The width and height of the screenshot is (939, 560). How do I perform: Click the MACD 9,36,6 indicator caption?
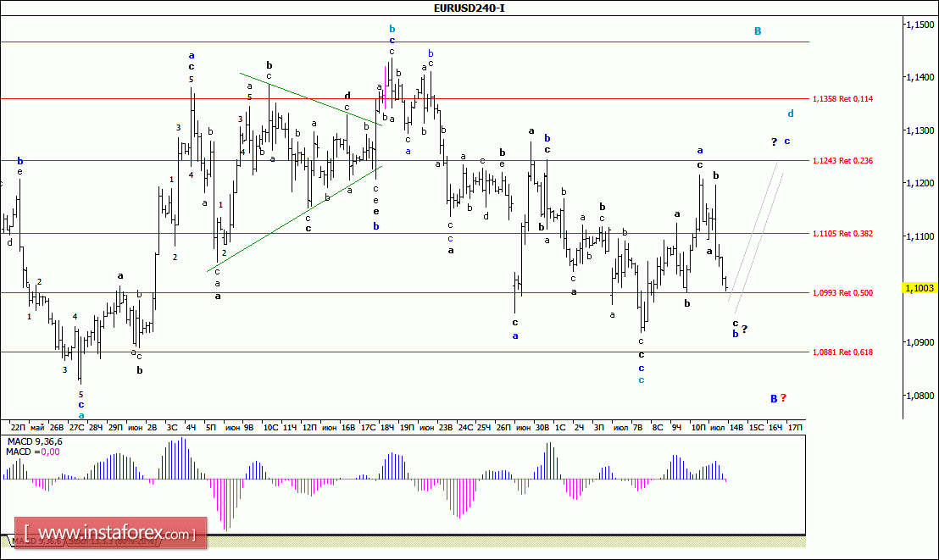click(x=35, y=442)
